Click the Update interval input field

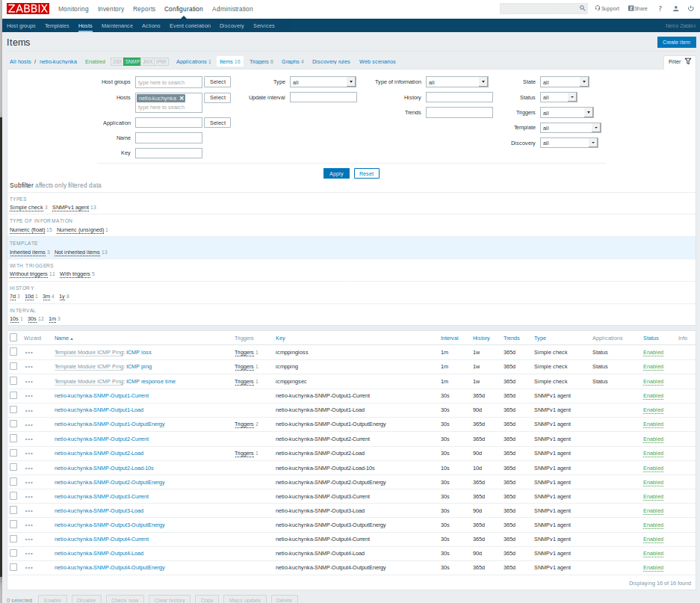[323, 97]
